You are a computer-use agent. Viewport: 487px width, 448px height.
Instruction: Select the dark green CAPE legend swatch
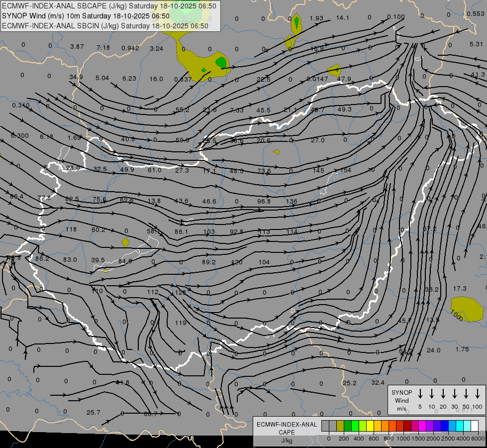(x=348, y=426)
